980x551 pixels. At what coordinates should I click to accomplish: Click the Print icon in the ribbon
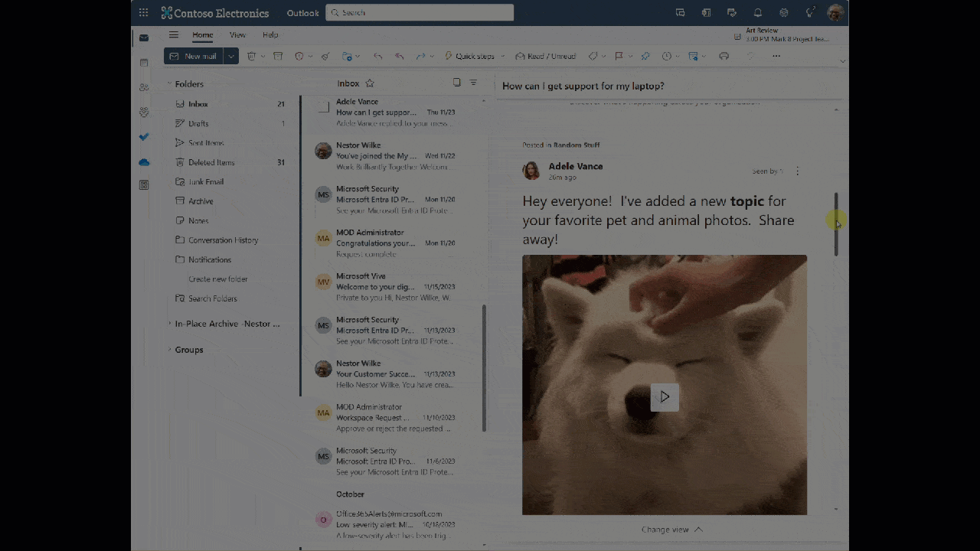(724, 57)
